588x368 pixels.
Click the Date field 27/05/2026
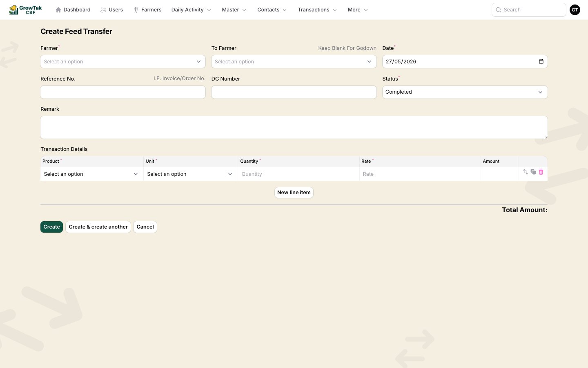click(465, 62)
